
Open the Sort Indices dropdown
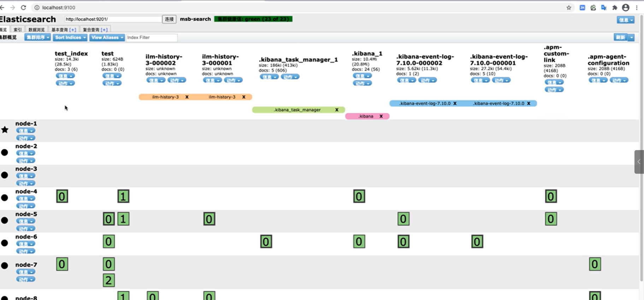click(70, 37)
